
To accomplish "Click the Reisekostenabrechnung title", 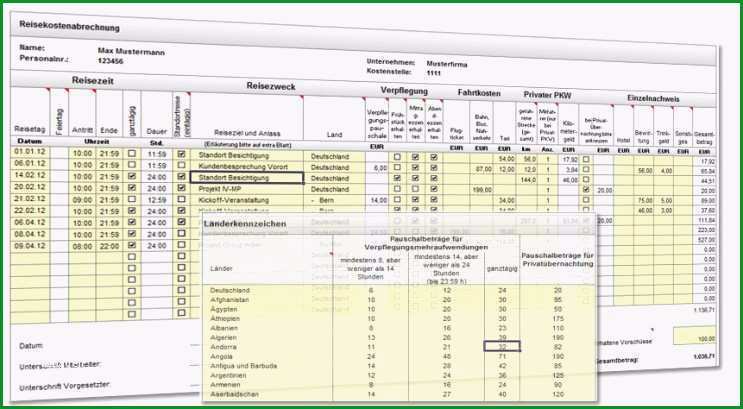I will click(x=69, y=27).
